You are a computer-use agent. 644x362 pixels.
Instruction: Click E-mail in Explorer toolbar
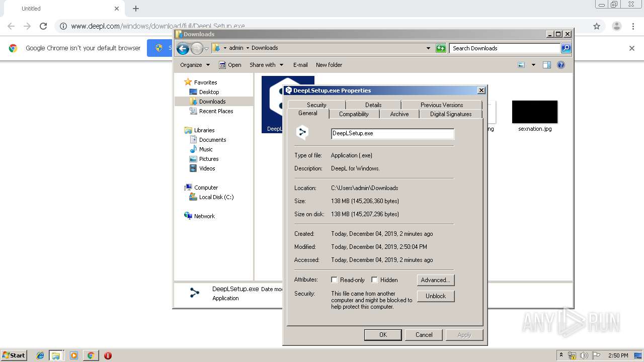coord(300,65)
